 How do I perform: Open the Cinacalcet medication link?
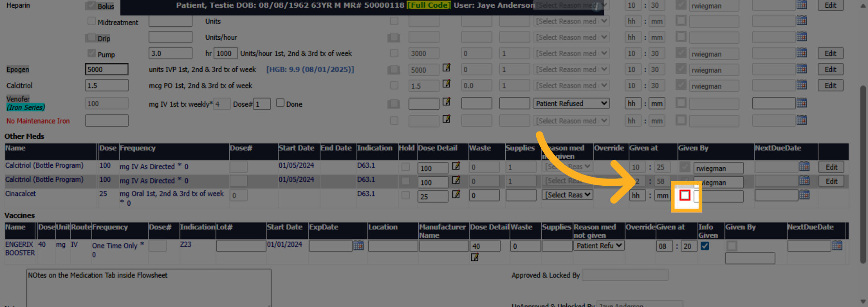(x=21, y=194)
